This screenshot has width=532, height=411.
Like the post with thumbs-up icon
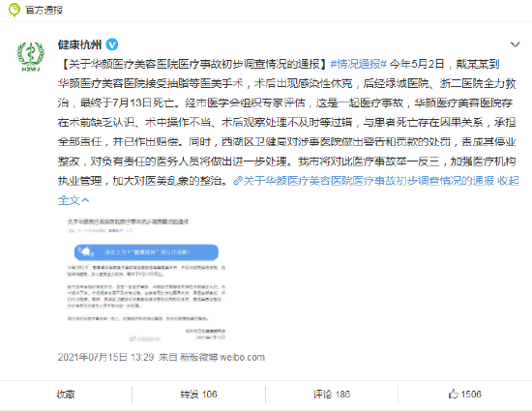(x=454, y=394)
